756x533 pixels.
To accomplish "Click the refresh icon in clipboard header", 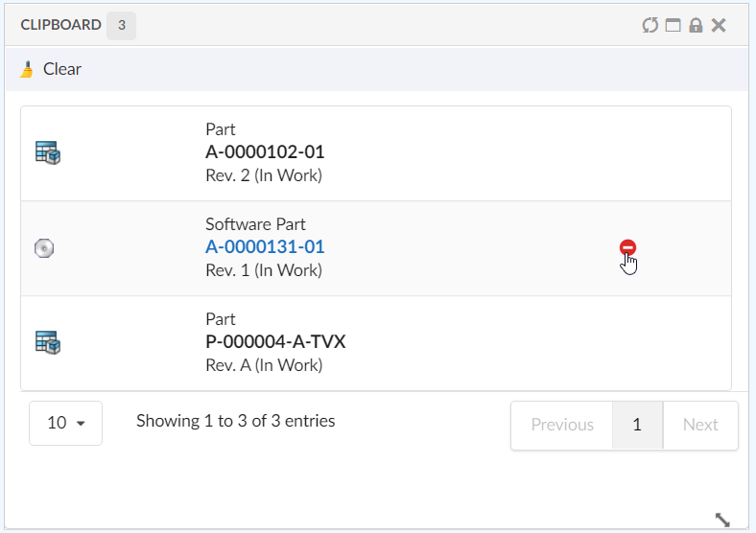I will coord(650,25).
